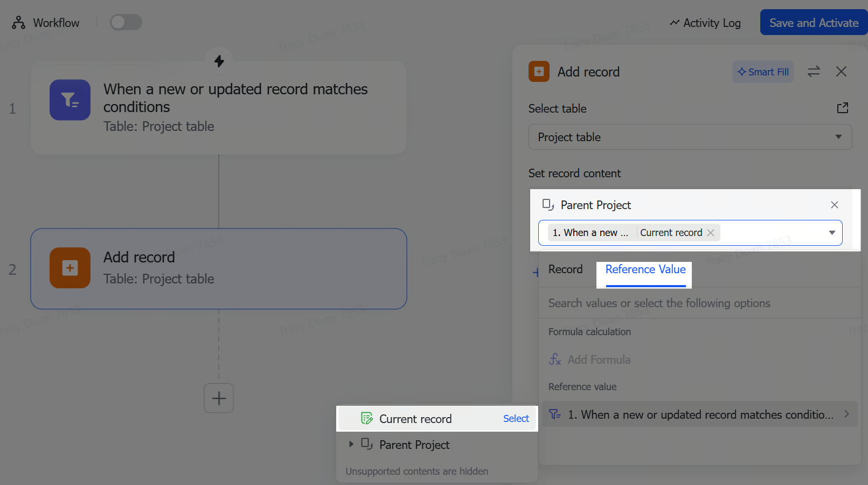Screen dimensions: 868x485
Task: Select the orange Add record step icon
Action: click(x=70, y=268)
